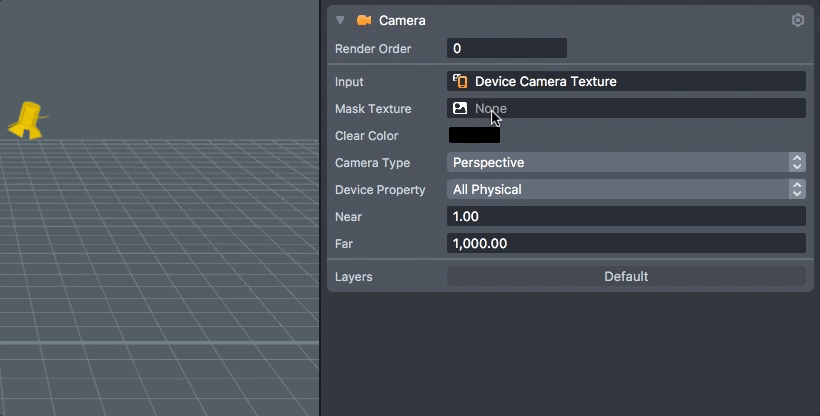Image resolution: width=820 pixels, height=416 pixels.
Task: Click the Camera component title text
Action: [402, 20]
